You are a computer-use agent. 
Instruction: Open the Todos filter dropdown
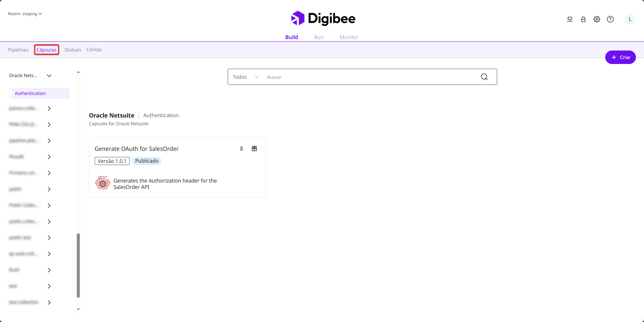(x=246, y=77)
